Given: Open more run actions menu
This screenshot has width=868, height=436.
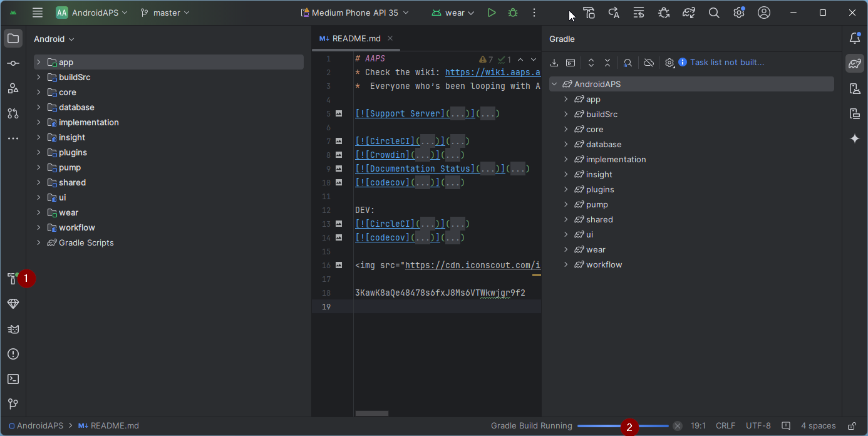Looking at the screenshot, I should (534, 13).
